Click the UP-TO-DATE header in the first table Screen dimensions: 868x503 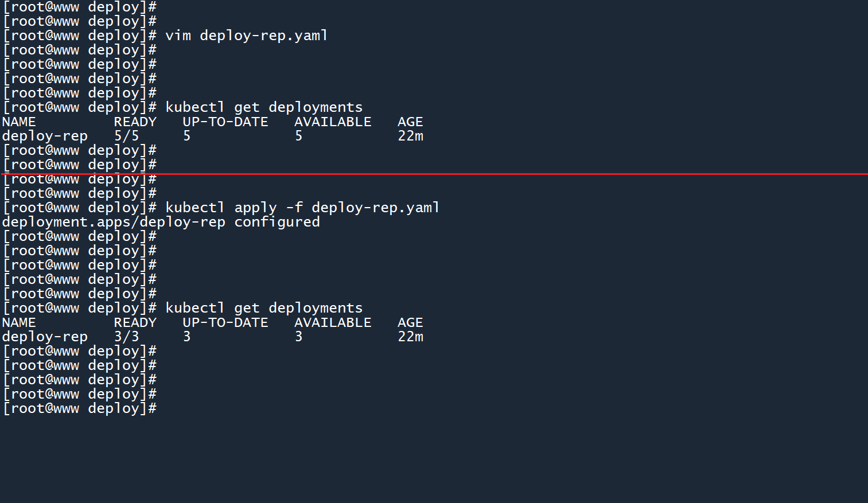pyautogui.click(x=225, y=122)
